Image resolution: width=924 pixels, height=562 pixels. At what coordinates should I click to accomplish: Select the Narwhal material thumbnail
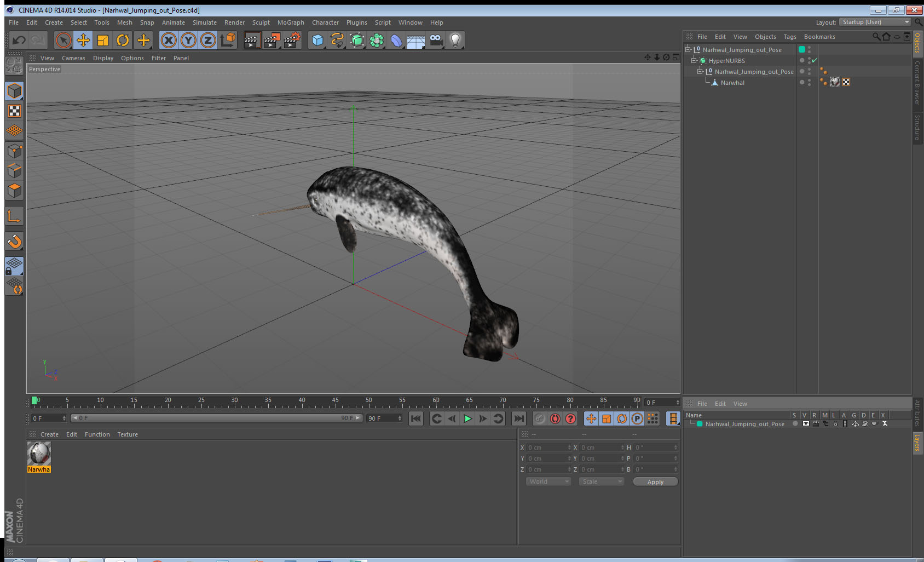tap(39, 454)
